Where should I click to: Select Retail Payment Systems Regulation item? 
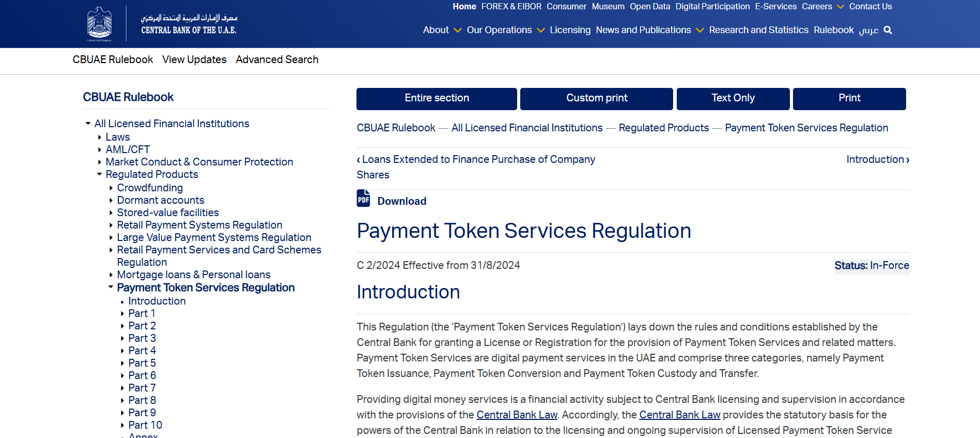point(200,225)
